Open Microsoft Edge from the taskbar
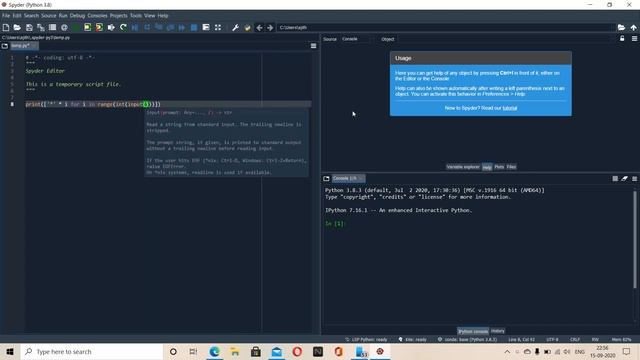Image resolution: width=640 pixels, height=360 pixels. point(214,351)
